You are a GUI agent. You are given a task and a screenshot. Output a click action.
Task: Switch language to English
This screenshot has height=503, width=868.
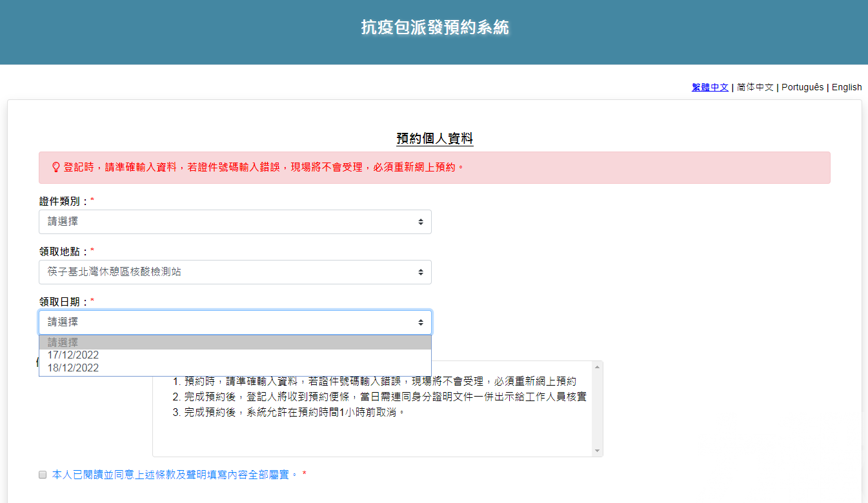coord(847,87)
